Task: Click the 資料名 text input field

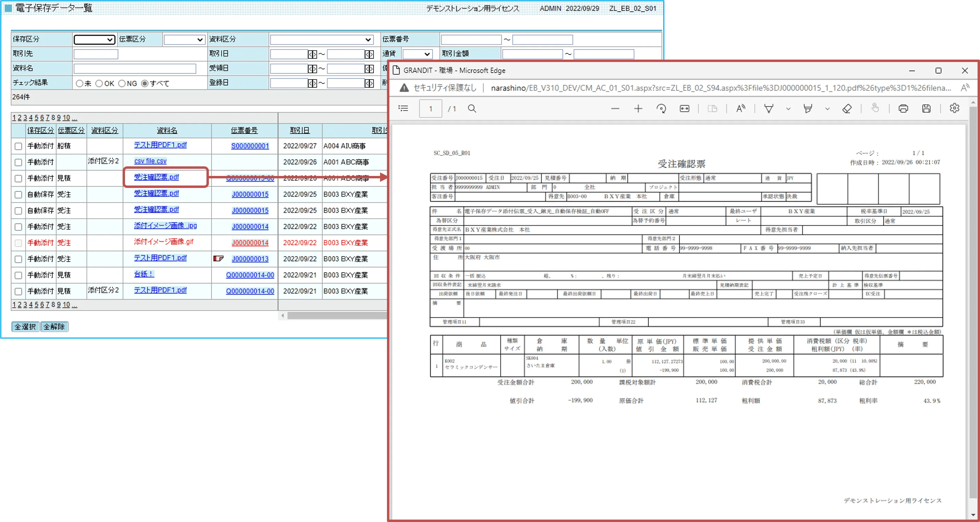Action: pyautogui.click(x=135, y=68)
